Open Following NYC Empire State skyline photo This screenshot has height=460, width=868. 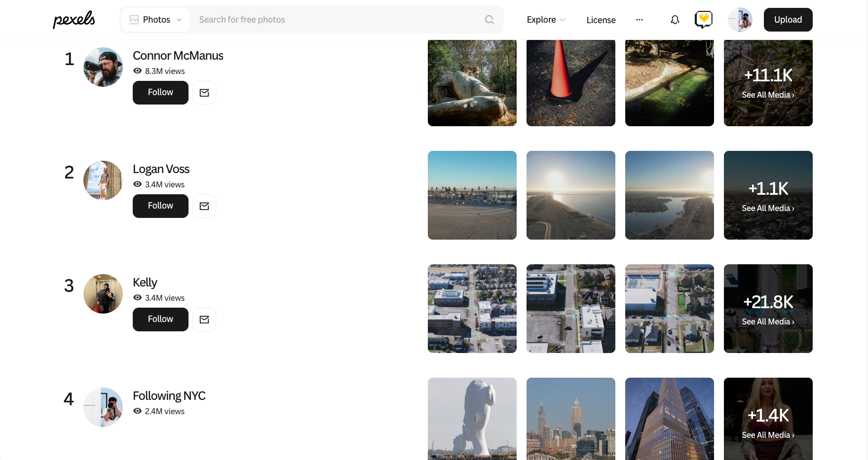tap(571, 419)
